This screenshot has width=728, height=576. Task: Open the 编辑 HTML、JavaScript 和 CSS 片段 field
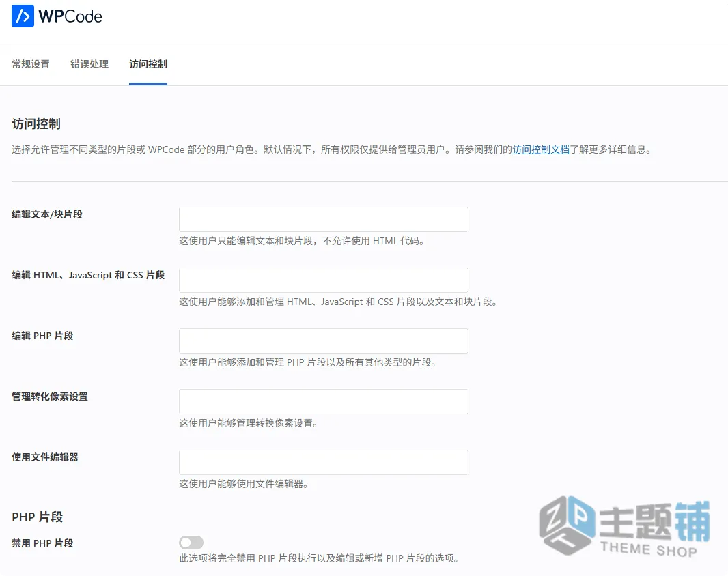point(324,280)
